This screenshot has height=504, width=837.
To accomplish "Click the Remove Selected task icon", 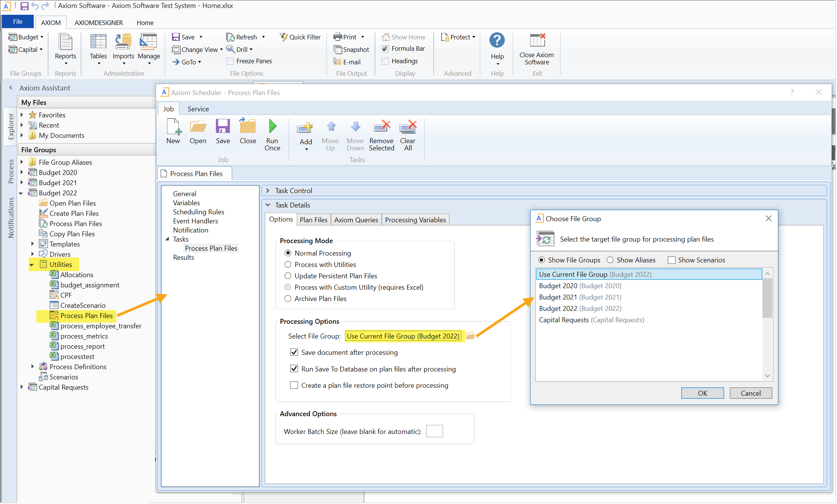I will [381, 127].
